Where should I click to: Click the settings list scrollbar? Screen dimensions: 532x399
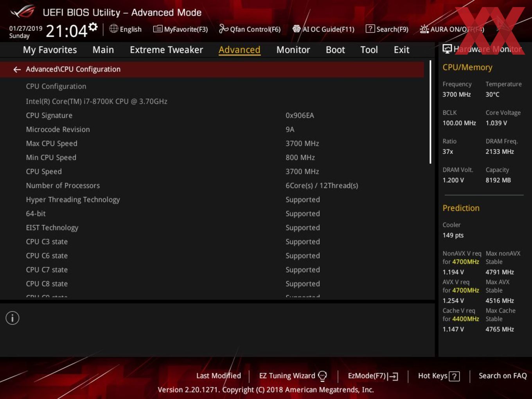pyautogui.click(x=430, y=112)
